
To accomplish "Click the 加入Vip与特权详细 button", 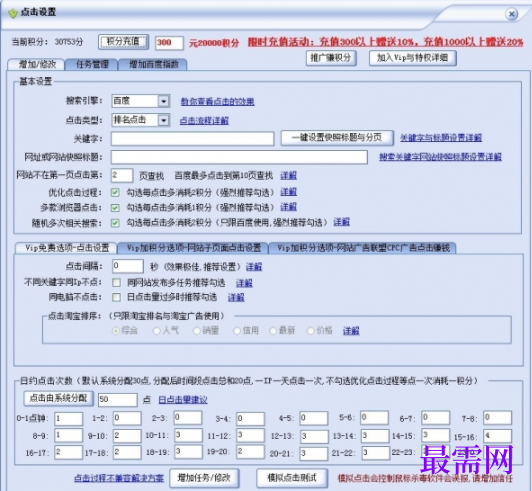I will (x=413, y=58).
